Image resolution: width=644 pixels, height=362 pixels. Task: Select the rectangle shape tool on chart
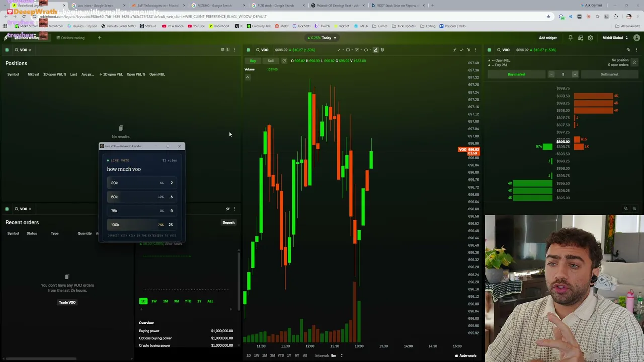pos(348,50)
